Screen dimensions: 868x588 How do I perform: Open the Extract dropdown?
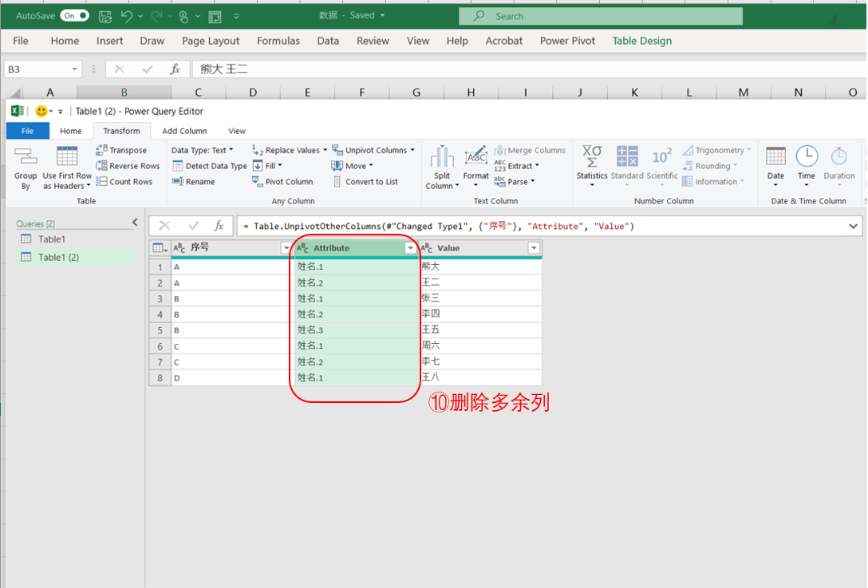point(516,165)
